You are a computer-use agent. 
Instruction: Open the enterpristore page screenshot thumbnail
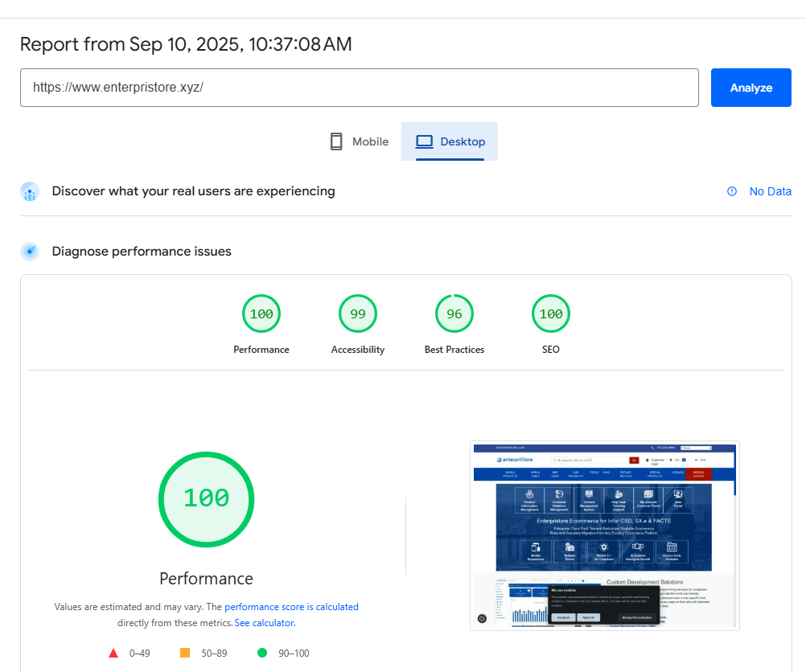pos(605,536)
